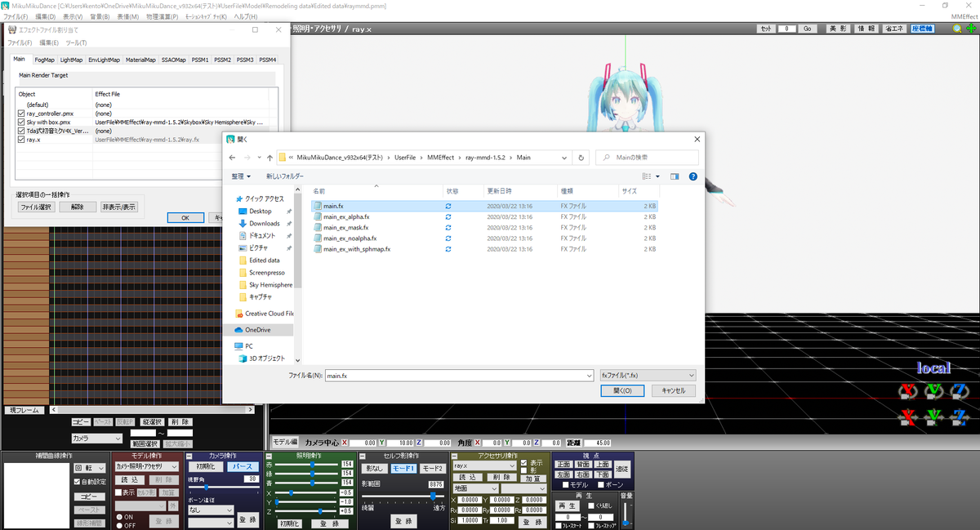Click the 影範囲 shadow range slider handle
Image resolution: width=980 pixels, height=530 pixels.
pyautogui.click(x=433, y=496)
